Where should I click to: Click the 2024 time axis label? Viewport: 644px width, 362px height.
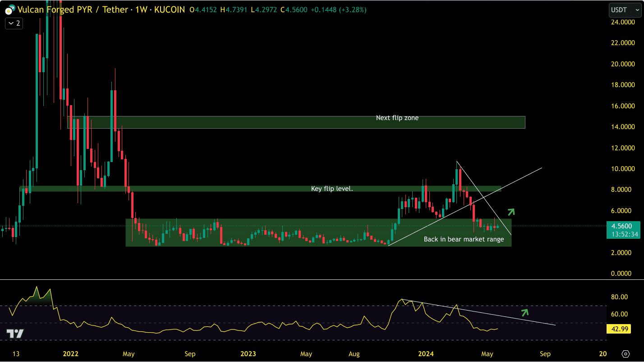(x=426, y=354)
